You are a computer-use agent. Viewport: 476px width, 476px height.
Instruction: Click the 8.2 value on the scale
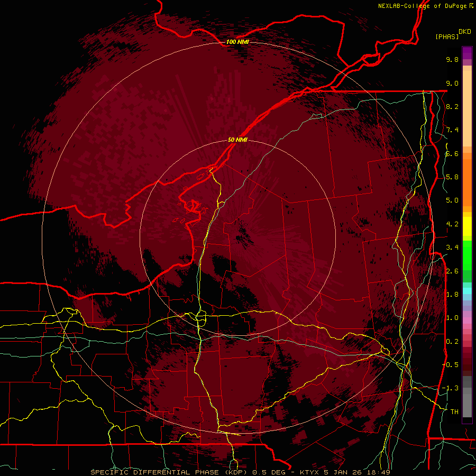[452, 106]
